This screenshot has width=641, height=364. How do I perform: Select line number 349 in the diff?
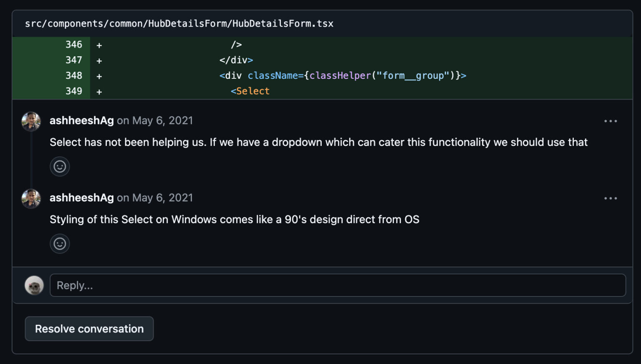pyautogui.click(x=74, y=91)
